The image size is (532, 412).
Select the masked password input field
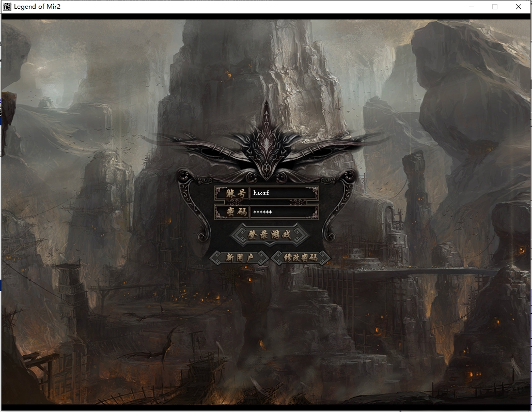point(284,212)
